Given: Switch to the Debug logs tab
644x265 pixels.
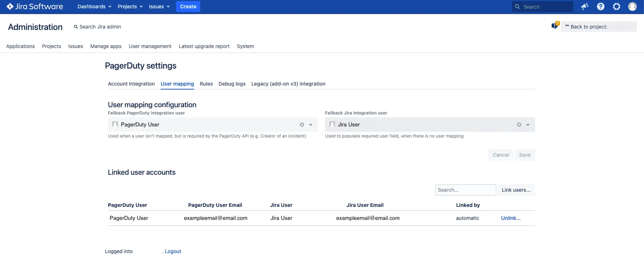Looking at the screenshot, I should tap(232, 84).
